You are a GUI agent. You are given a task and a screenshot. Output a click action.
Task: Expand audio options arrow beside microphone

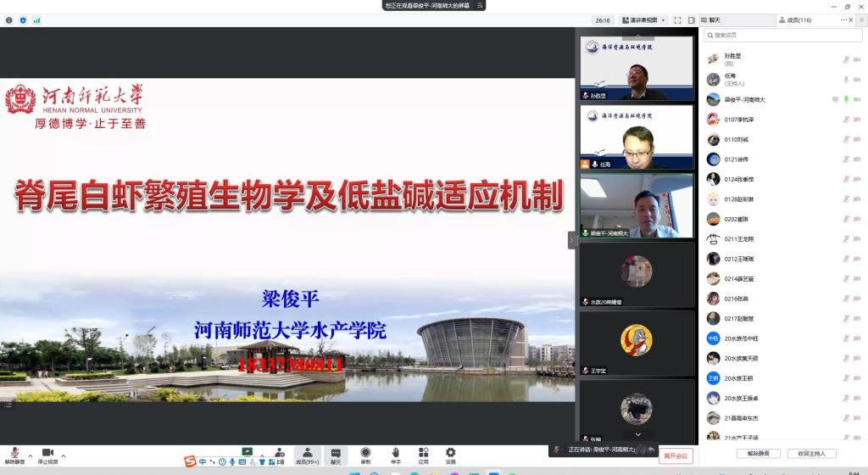(x=30, y=455)
